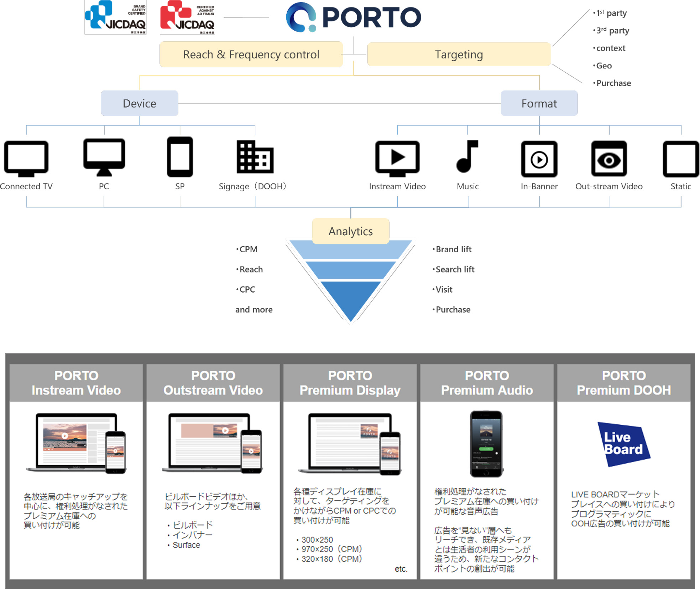Click the In-Banner play icon
This screenshot has height=589, width=700.
click(539, 159)
